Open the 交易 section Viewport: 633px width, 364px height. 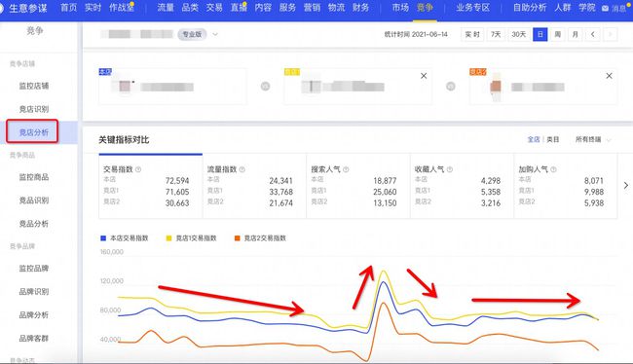tap(214, 8)
